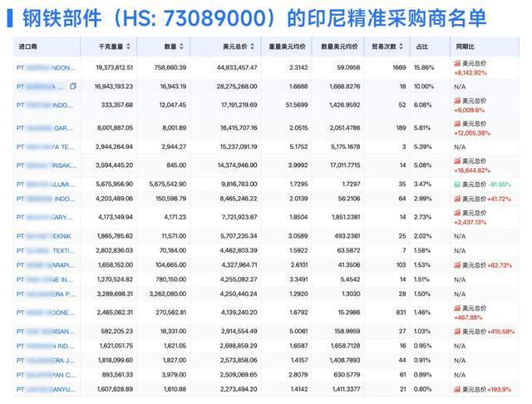Click the trade count 103
The width and height of the screenshot is (532, 404).
(401, 265)
